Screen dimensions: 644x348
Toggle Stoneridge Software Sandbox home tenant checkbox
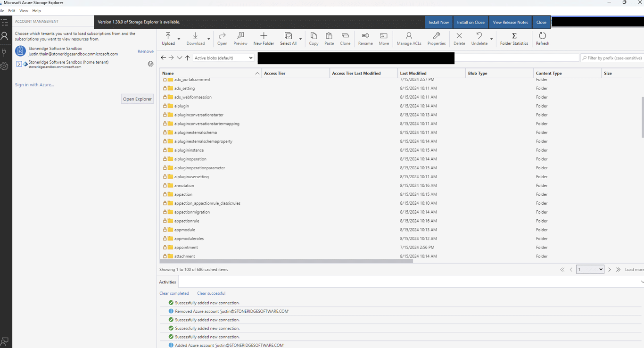pyautogui.click(x=19, y=64)
